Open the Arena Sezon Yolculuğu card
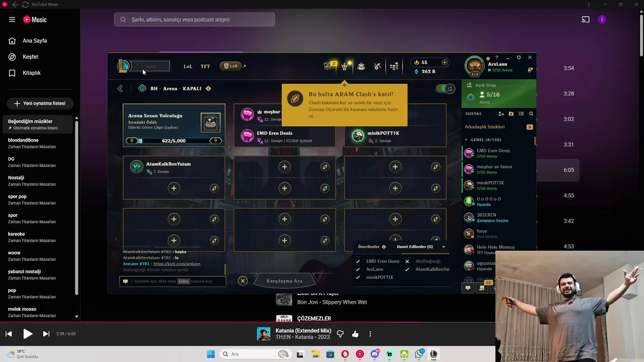This screenshot has height=362, width=644. pyautogui.click(x=174, y=125)
